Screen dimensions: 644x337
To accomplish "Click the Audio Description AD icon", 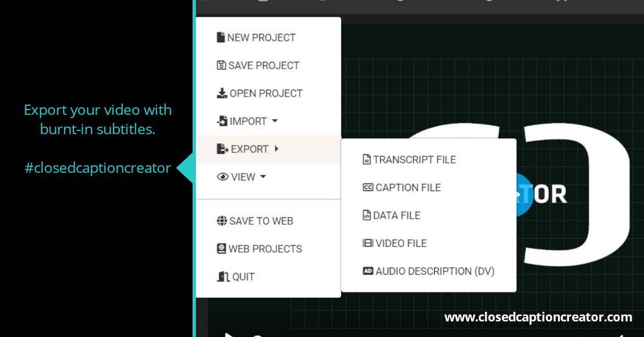I will [368, 271].
